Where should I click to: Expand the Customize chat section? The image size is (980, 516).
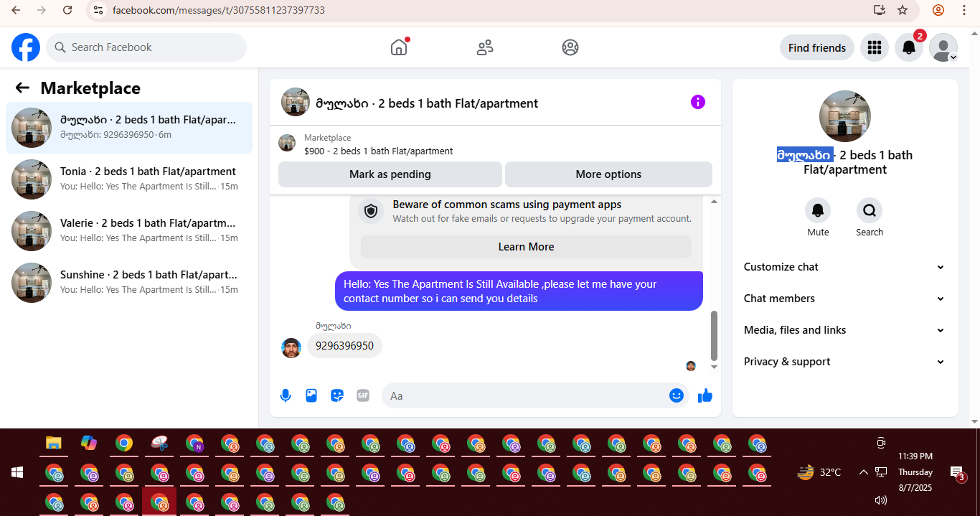tap(844, 267)
